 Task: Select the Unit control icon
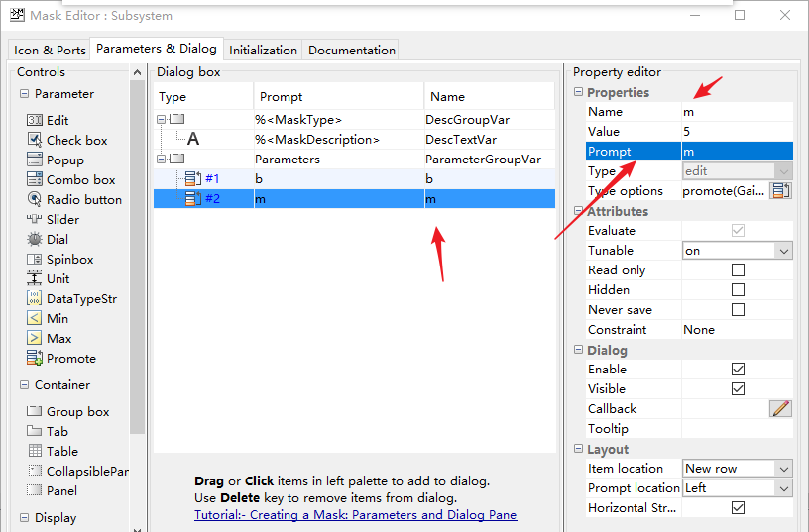34,279
